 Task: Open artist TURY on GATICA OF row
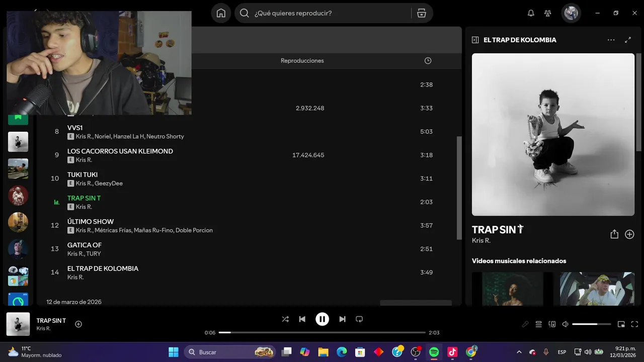[x=94, y=254]
